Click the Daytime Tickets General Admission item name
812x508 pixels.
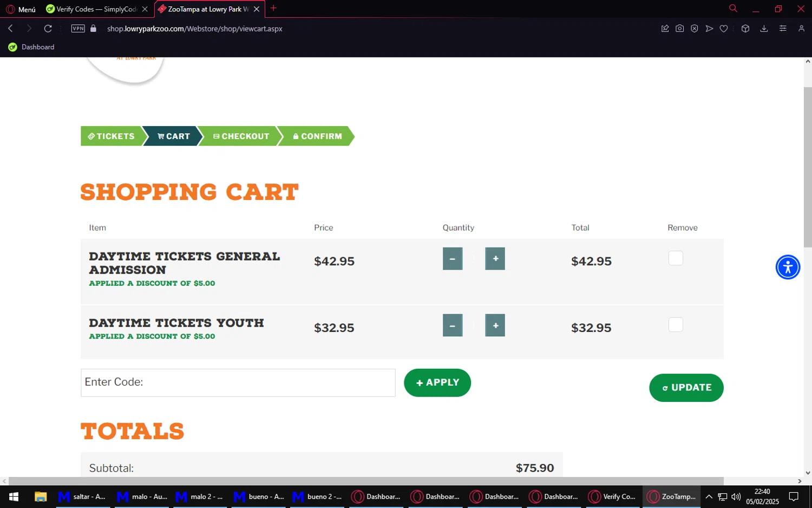click(185, 263)
